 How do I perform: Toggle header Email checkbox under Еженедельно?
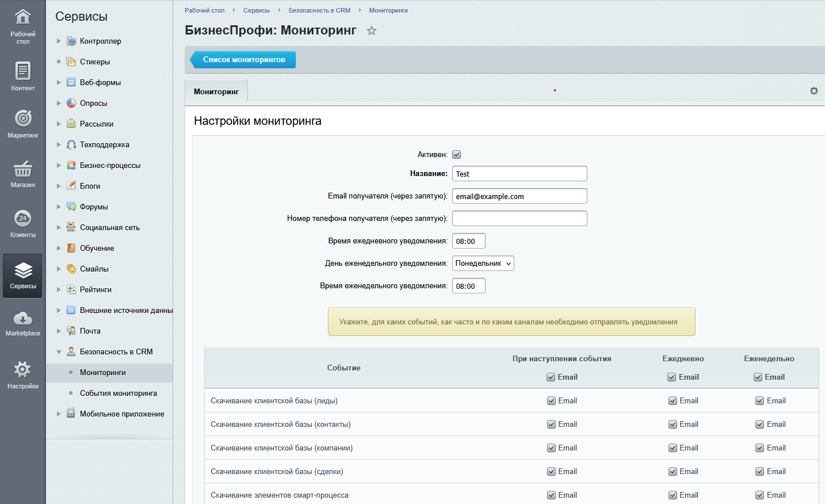(x=758, y=377)
